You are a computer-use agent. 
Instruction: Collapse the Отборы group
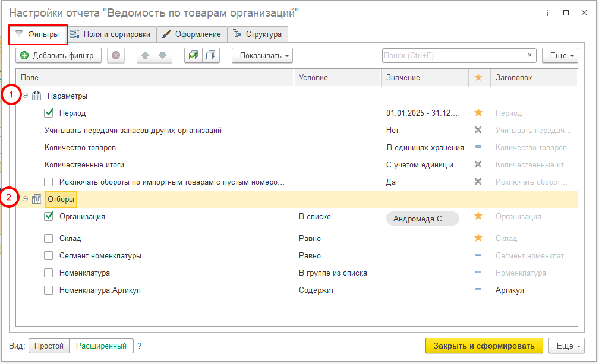coord(26,200)
